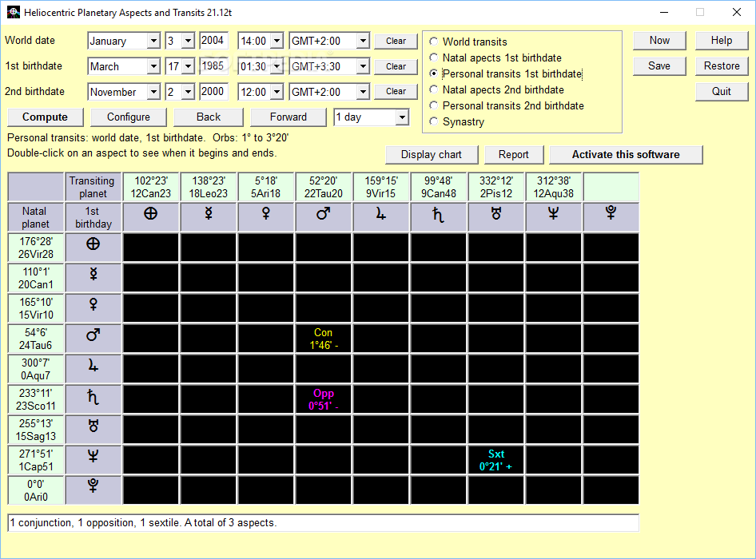This screenshot has height=559, width=756.
Task: Step Back one interval
Action: 209,117
